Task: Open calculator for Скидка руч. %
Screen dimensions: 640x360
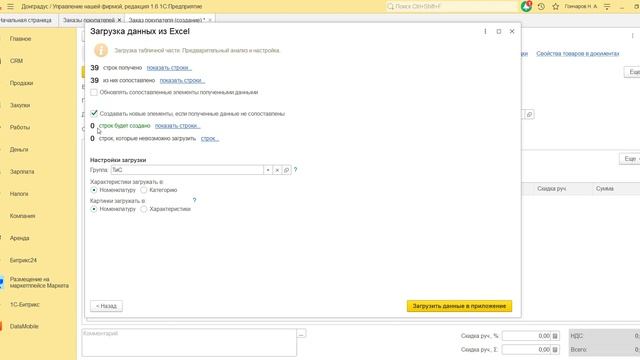Action: pyautogui.click(x=555, y=336)
